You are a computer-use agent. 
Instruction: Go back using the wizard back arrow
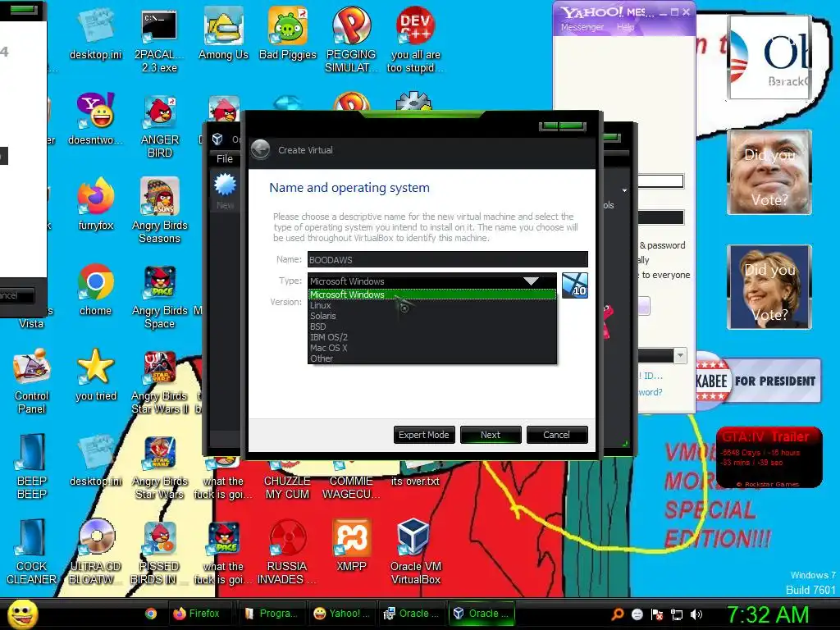click(x=261, y=150)
